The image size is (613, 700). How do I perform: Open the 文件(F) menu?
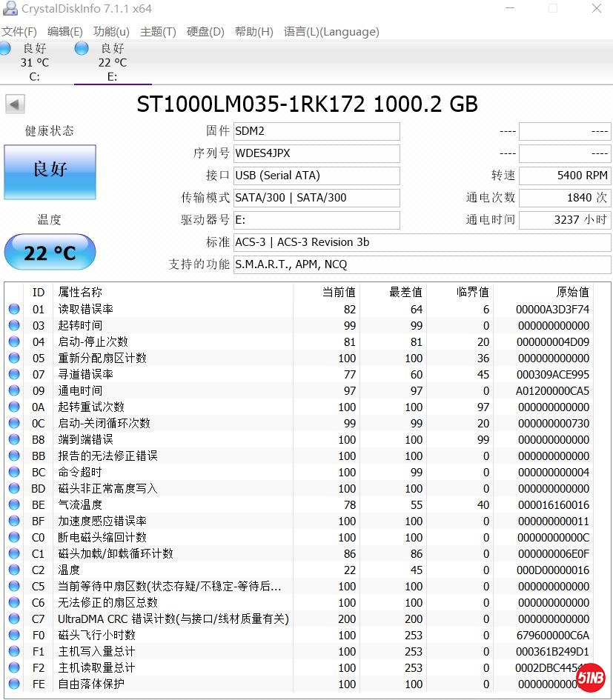coord(21,32)
